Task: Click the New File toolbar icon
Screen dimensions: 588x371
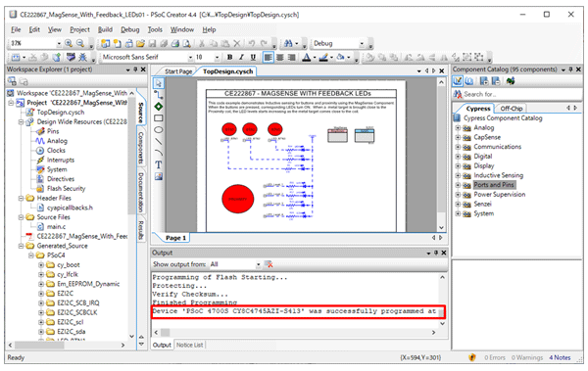Action: click(x=118, y=43)
